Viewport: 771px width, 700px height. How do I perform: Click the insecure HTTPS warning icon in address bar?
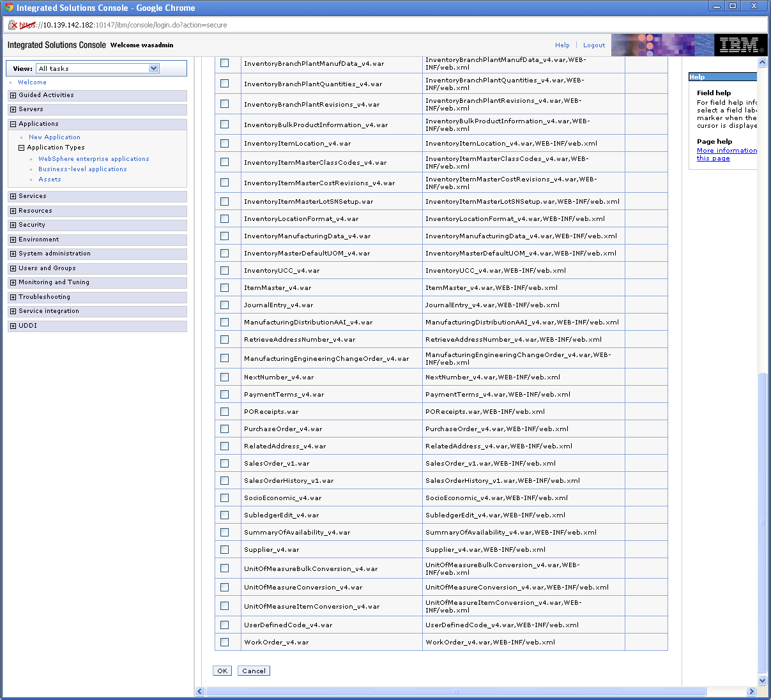click(x=12, y=25)
